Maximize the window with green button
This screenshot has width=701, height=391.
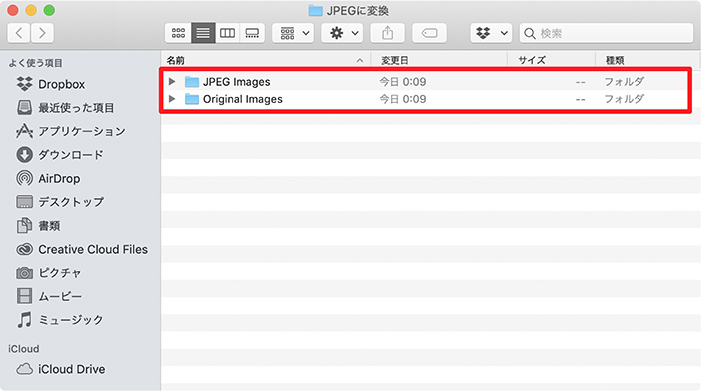(x=50, y=10)
